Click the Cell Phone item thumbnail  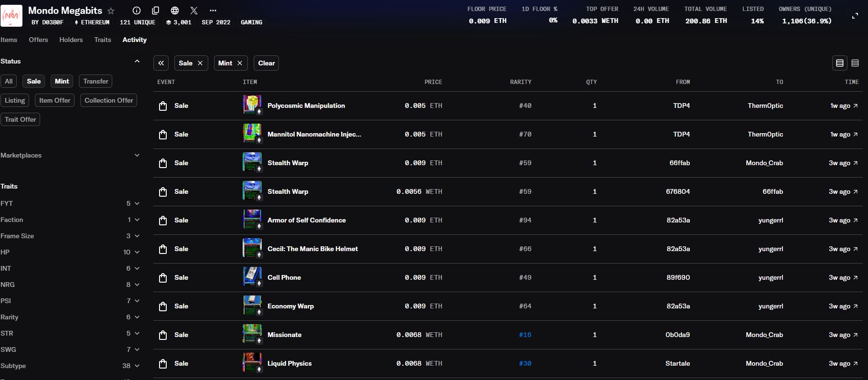tap(252, 277)
